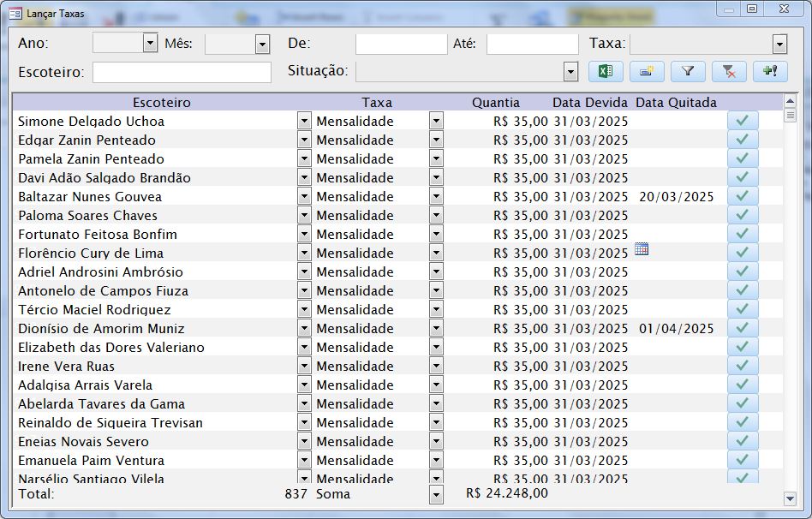Click the green plus exclamation button
Viewport: 812px width, 519px height.
(x=770, y=72)
